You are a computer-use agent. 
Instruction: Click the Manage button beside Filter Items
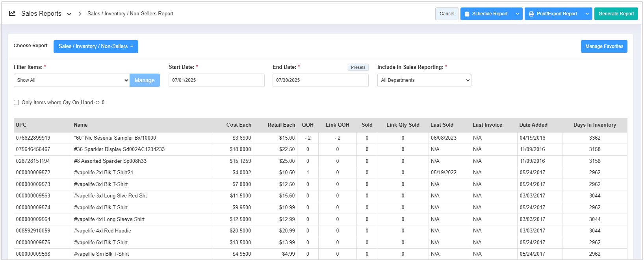145,80
